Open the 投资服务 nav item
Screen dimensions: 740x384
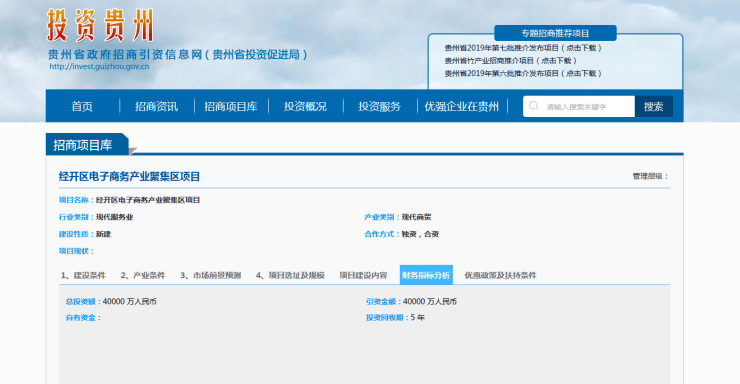pos(379,107)
